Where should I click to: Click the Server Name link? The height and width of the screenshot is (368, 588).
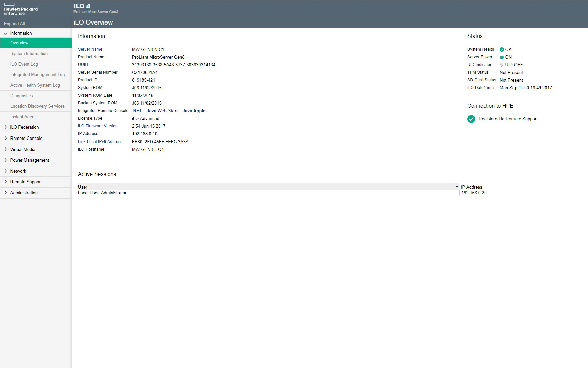point(90,49)
